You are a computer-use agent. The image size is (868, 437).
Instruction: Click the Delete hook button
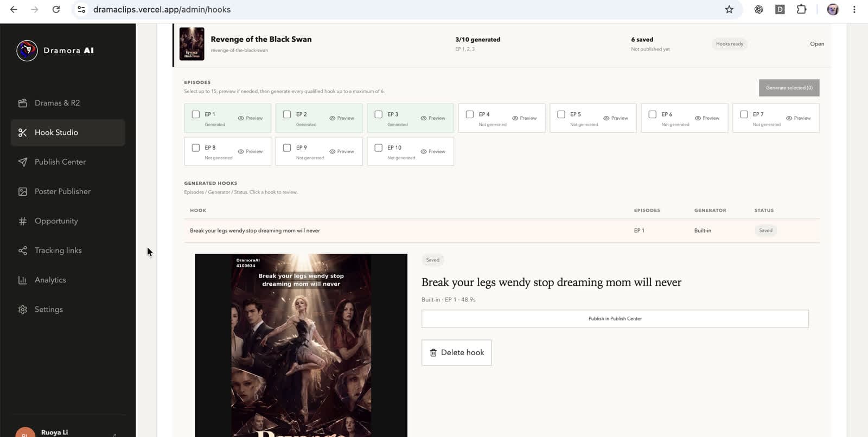[457, 352]
